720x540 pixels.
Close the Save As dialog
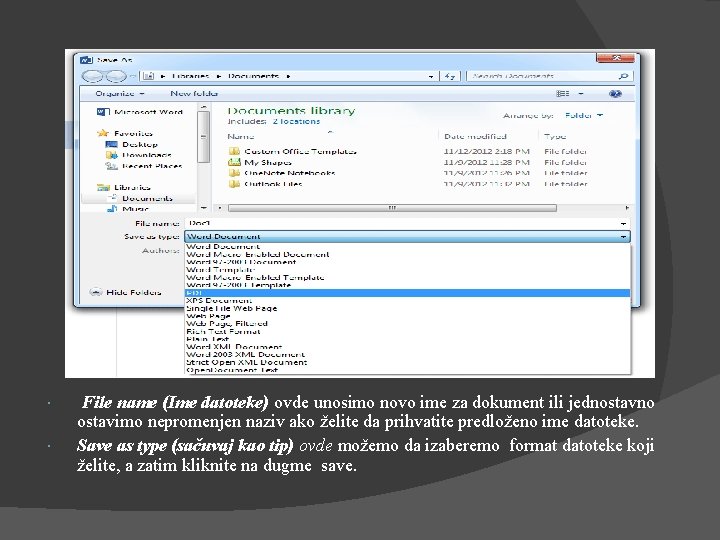616,58
